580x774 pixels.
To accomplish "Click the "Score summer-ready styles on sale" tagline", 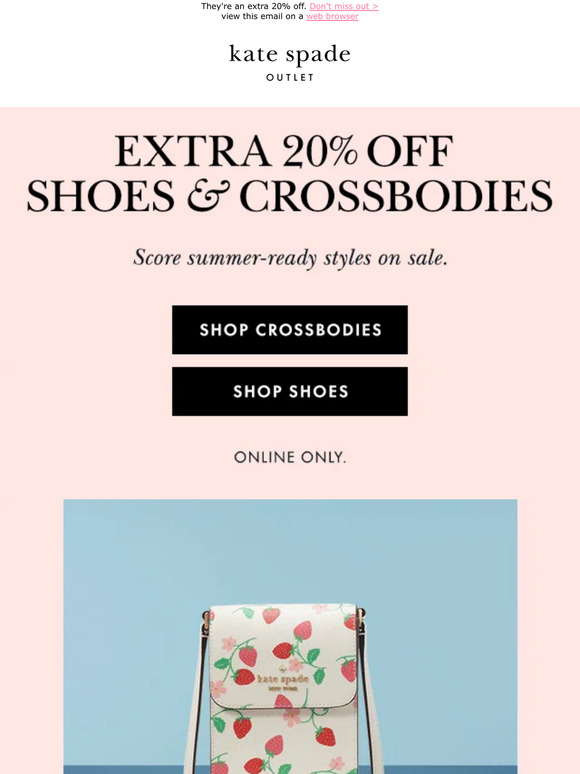I will click(290, 258).
